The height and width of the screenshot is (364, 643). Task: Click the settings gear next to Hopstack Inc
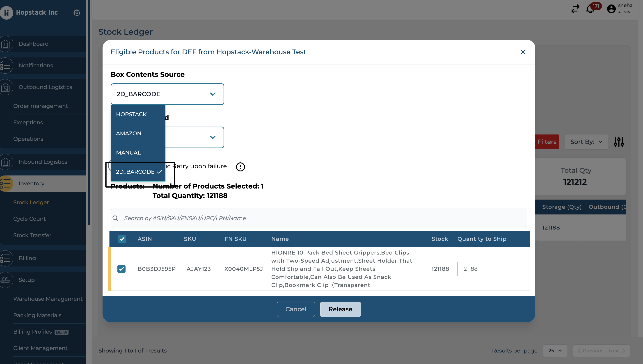[77, 12]
